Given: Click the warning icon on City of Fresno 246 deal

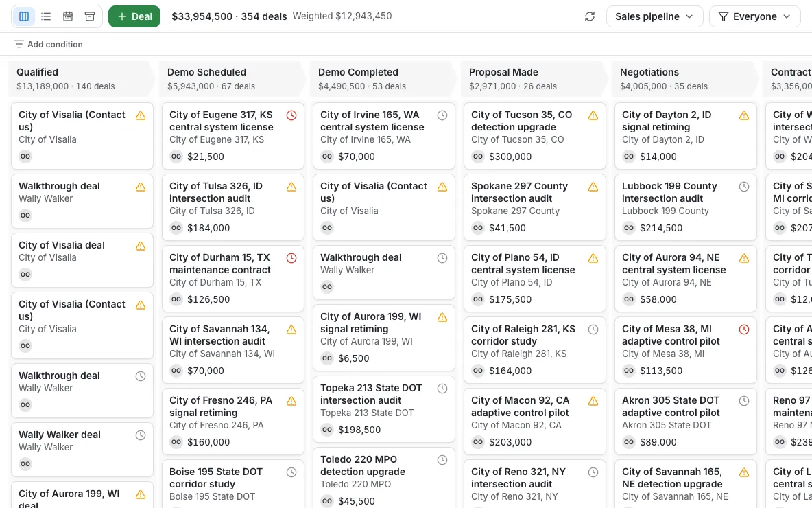Looking at the screenshot, I should [291, 401].
